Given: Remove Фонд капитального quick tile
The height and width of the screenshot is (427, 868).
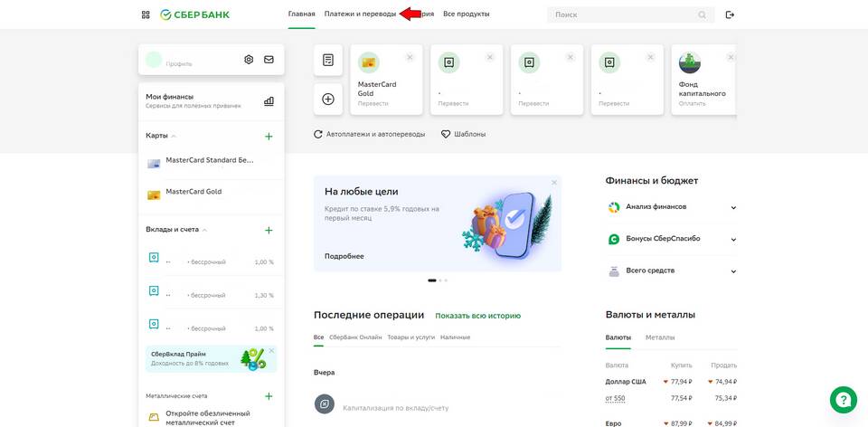Looking at the screenshot, I should [731, 57].
